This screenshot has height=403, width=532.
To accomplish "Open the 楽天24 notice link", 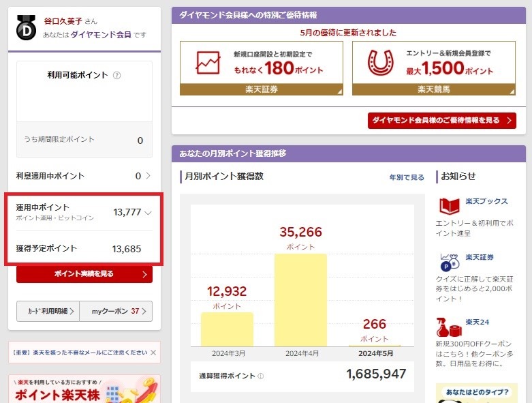I will coord(477,323).
